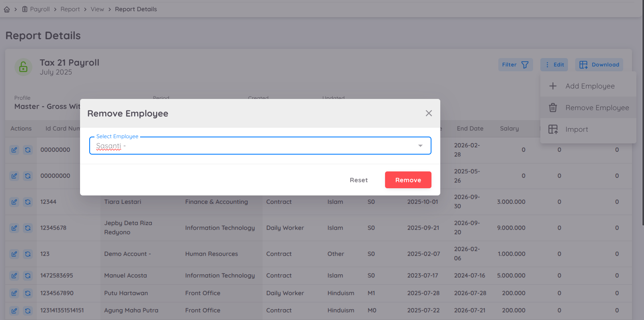Download the payroll report
The width and height of the screenshot is (644, 320).
point(599,65)
